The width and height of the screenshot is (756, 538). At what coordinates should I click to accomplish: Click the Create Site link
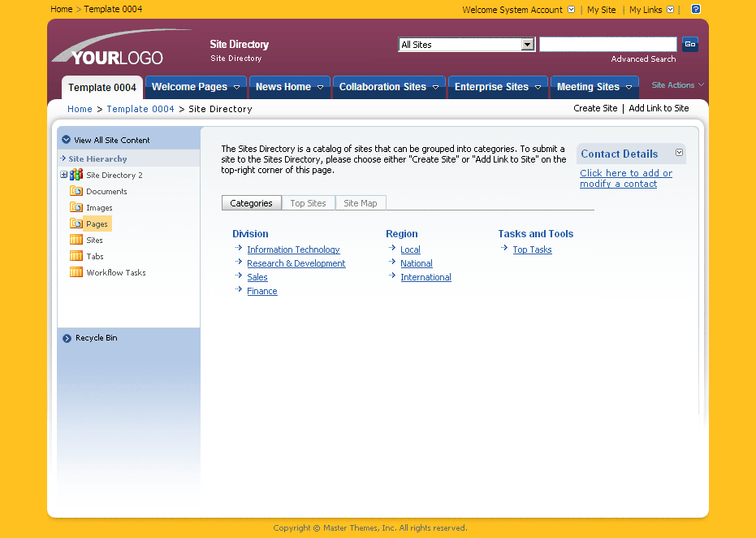595,108
